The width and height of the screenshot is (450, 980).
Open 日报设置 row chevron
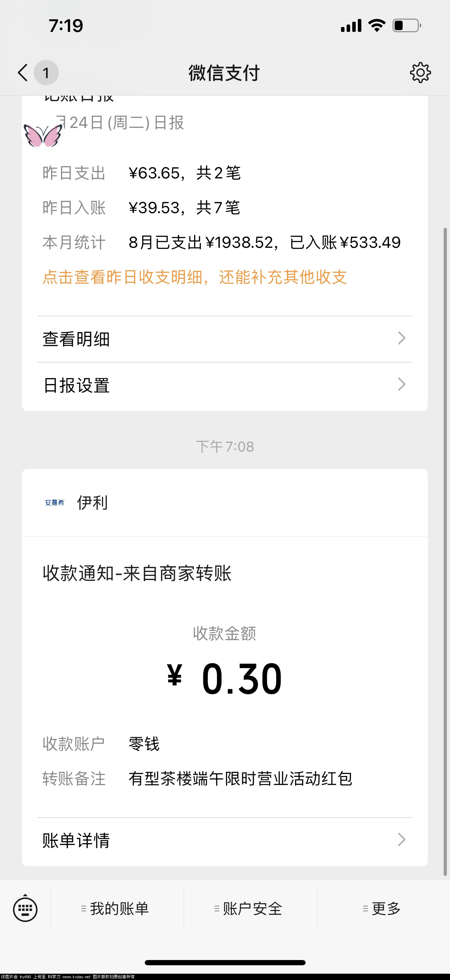(x=401, y=384)
